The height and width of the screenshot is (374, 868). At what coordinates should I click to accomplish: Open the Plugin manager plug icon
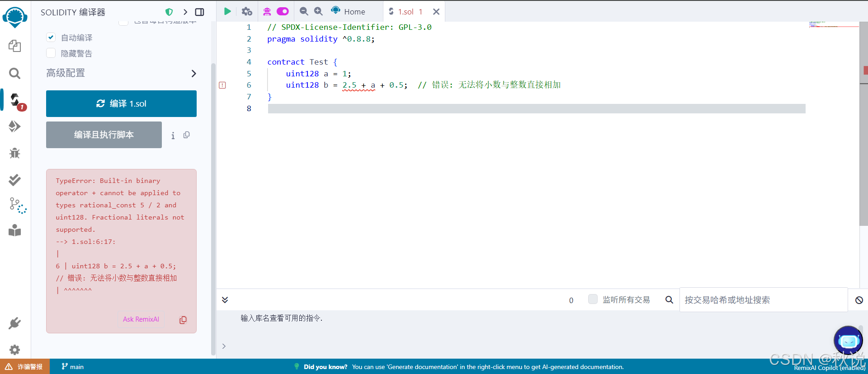[x=15, y=323]
